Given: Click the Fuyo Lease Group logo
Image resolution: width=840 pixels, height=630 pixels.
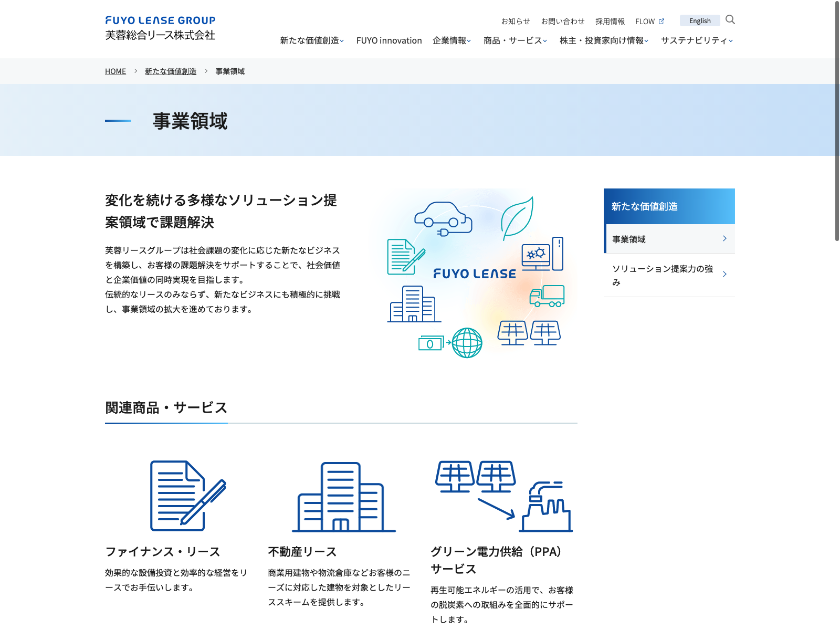Looking at the screenshot, I should [x=160, y=28].
